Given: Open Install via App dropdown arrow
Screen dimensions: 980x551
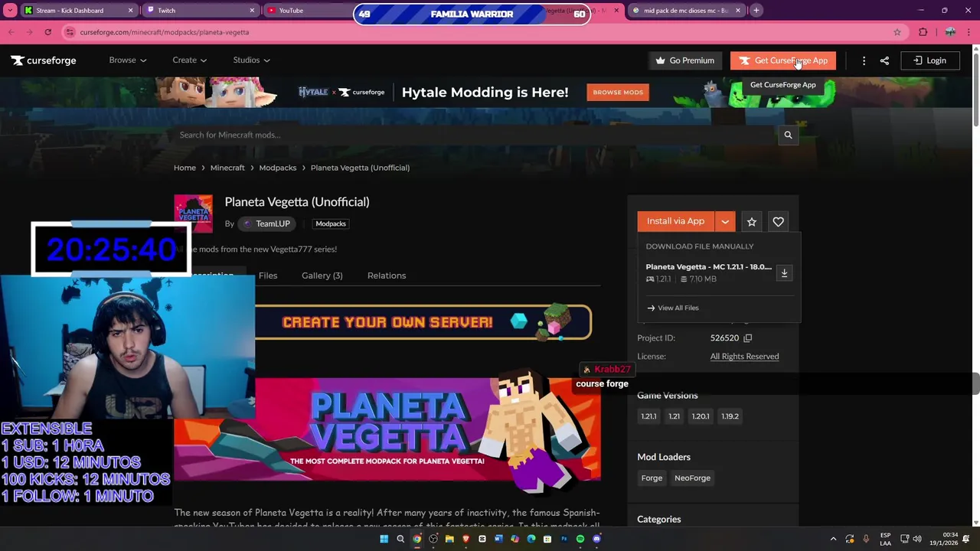Looking at the screenshot, I should tap(724, 221).
